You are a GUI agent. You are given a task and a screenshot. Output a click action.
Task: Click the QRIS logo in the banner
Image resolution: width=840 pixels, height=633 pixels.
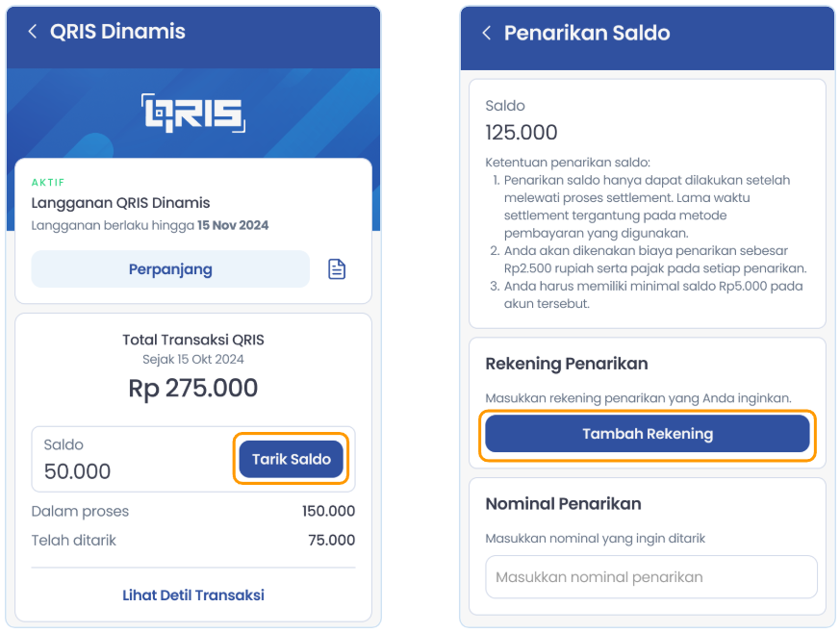tap(193, 113)
